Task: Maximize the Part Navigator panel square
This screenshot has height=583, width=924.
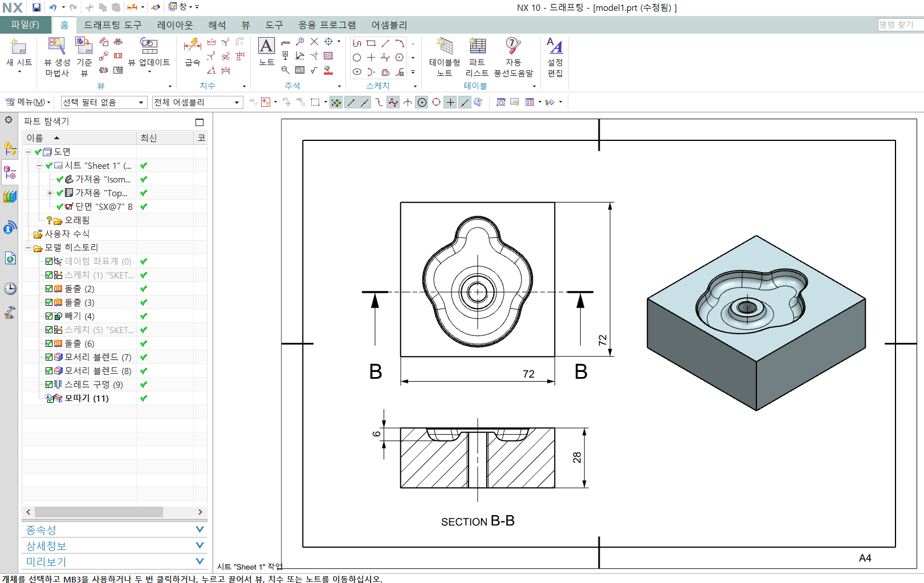Action: pyautogui.click(x=200, y=122)
